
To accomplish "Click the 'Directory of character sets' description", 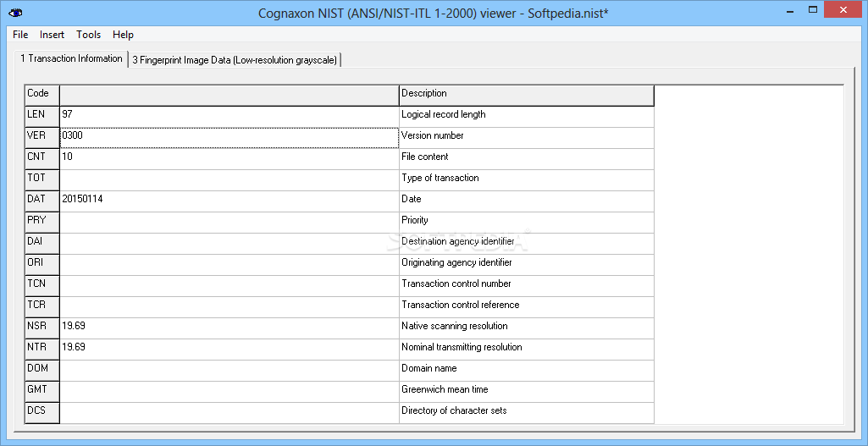I will point(527,413).
